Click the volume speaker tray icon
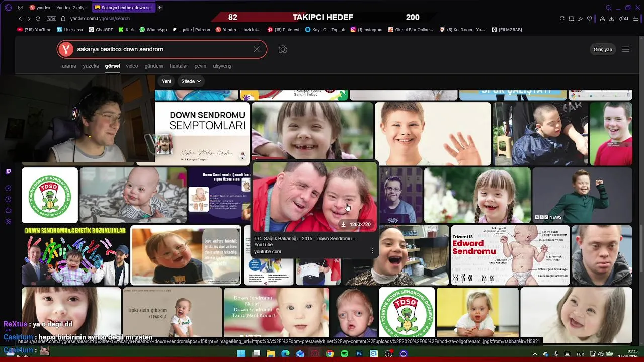Screen dimensions: 644x362 point(600,354)
